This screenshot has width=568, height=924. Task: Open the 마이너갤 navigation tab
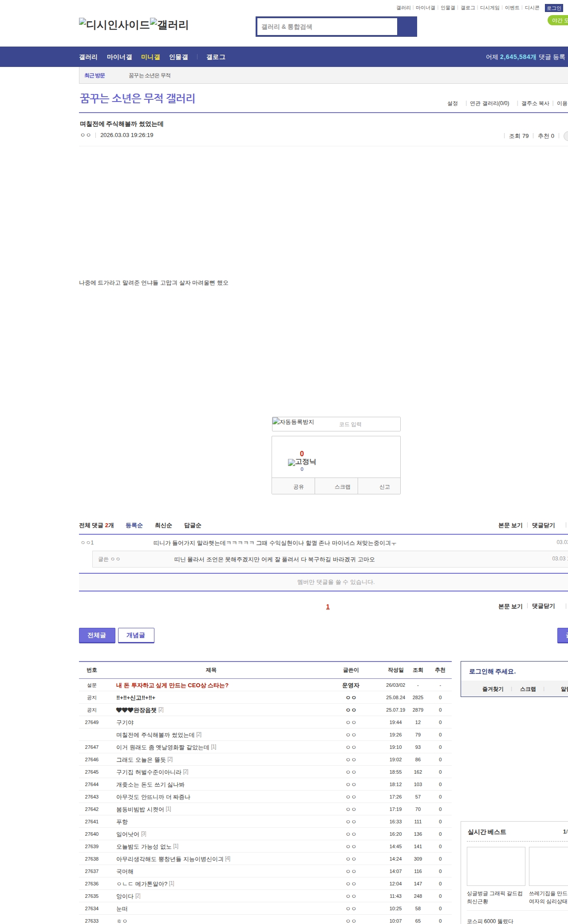pos(119,57)
